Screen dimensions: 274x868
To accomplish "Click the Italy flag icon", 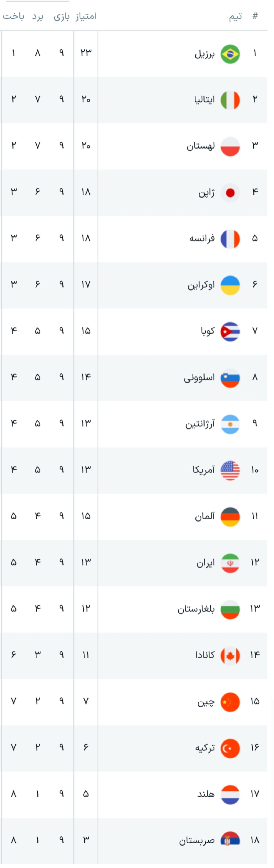I will tap(230, 100).
